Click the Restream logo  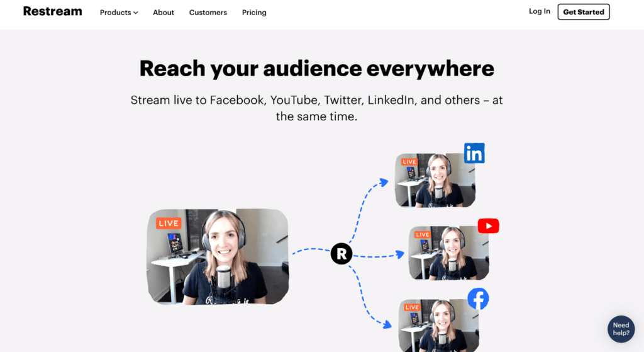click(x=53, y=11)
